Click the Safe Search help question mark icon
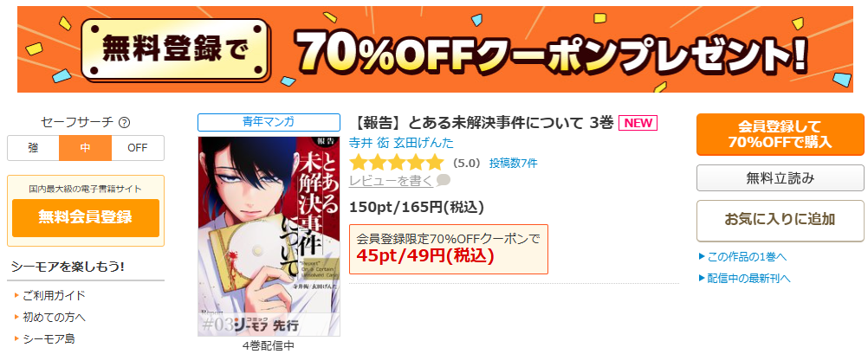868x354 pixels. point(125,122)
